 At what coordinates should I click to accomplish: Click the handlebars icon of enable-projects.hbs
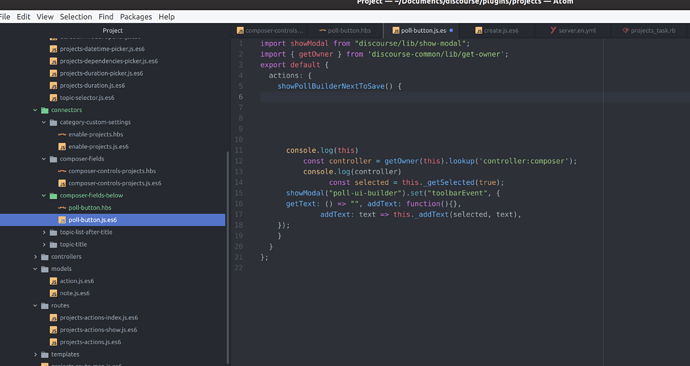pyautogui.click(x=62, y=134)
